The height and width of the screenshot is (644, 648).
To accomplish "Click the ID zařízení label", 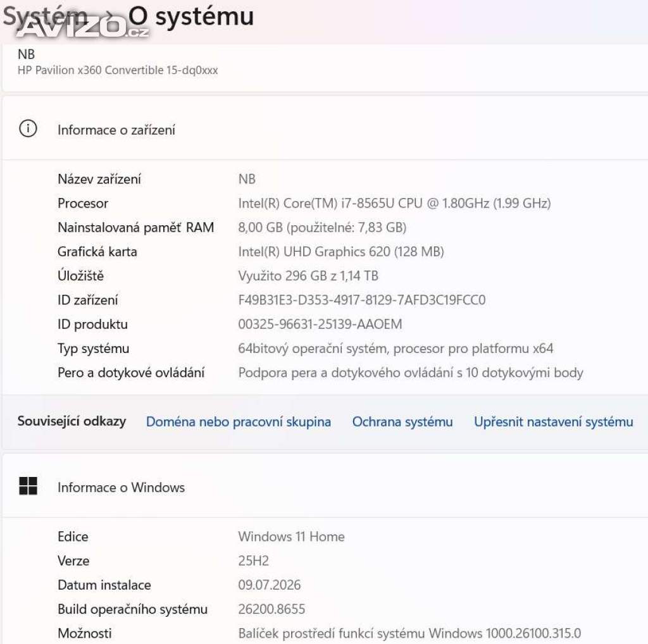I will click(88, 300).
